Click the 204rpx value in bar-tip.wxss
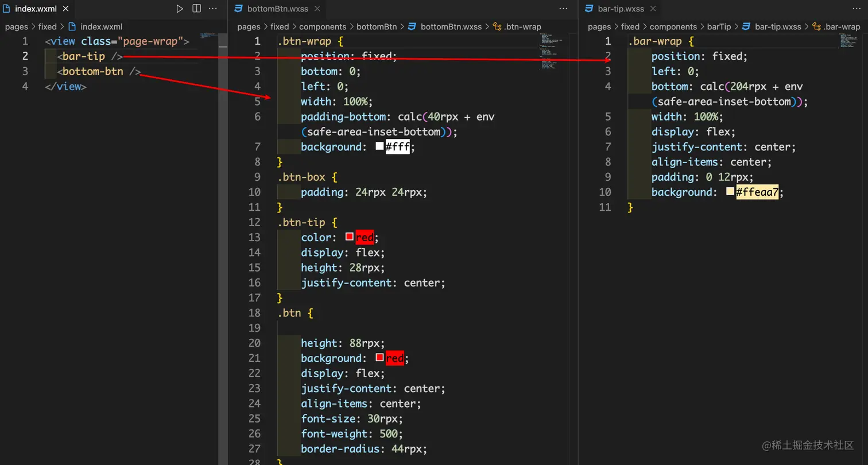Image resolution: width=868 pixels, height=465 pixels. coord(748,87)
